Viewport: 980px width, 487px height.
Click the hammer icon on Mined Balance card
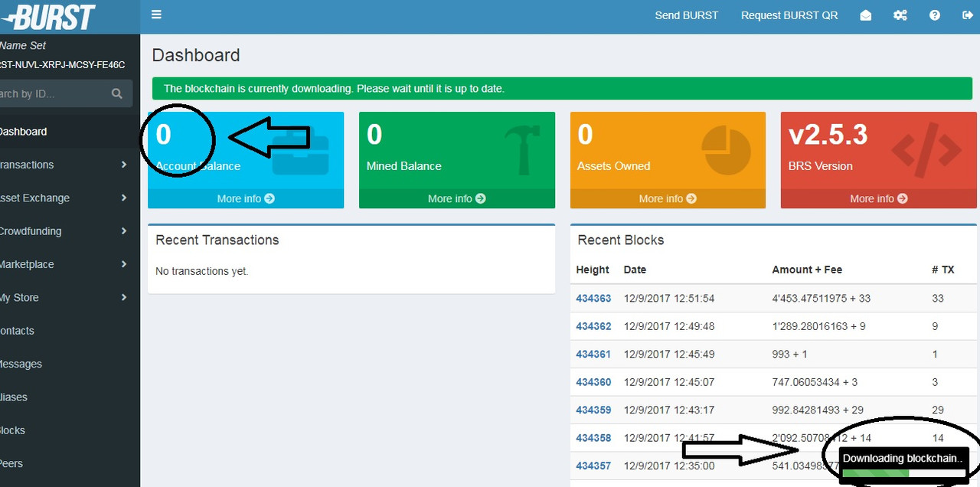(523, 149)
